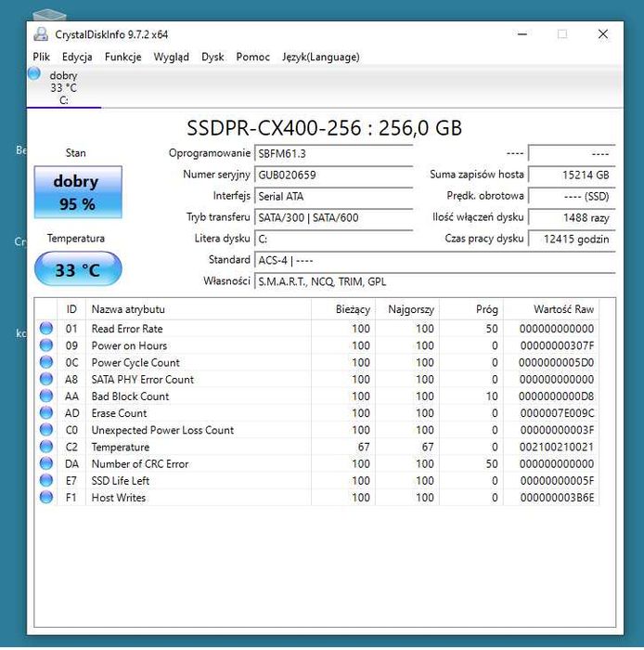The height and width of the screenshot is (650, 644).
Task: Click the firmware field SBFM61.3
Action: coord(333,154)
